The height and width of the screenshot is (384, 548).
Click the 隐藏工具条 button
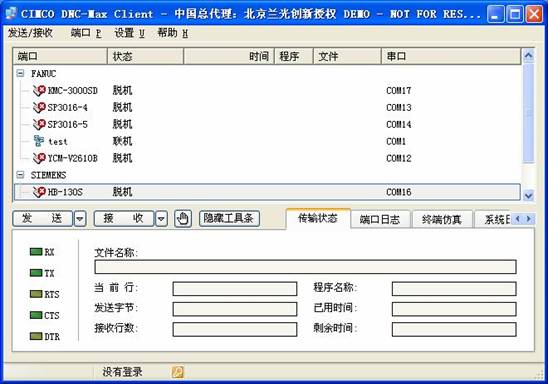coord(229,219)
